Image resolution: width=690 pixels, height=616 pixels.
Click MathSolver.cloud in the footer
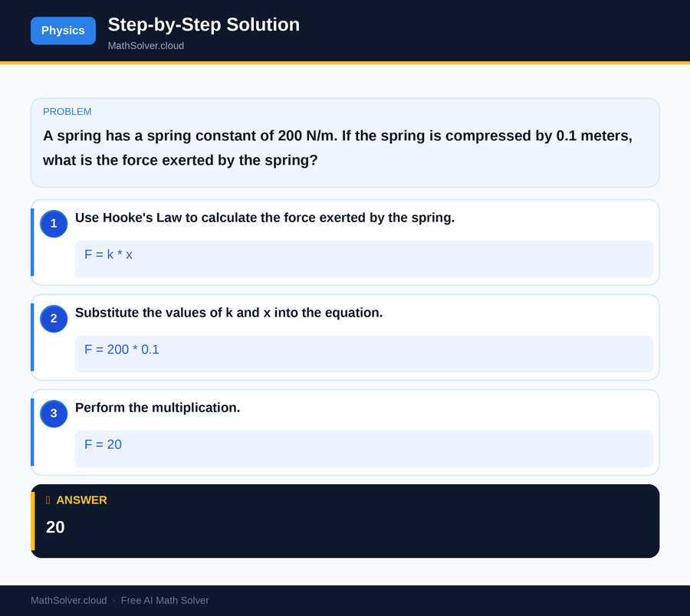pos(69,601)
